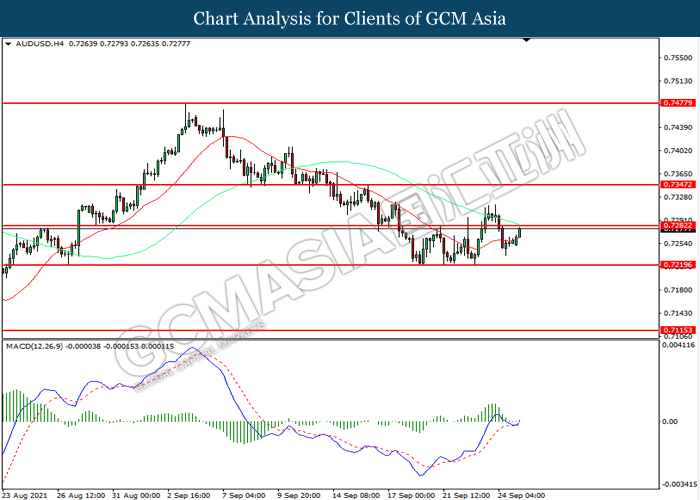Screen dimensions: 700x500
Task: Click the MACD(12,26,9) indicator label
Action: 35,346
